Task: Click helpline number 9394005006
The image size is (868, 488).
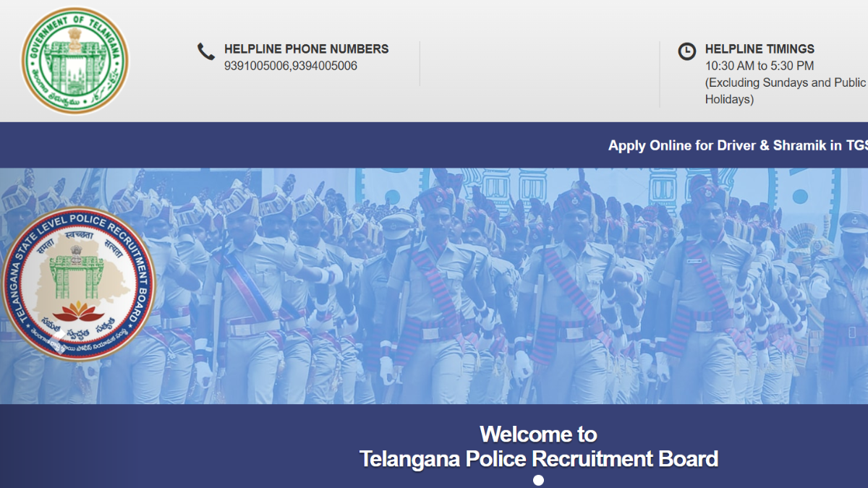Action: click(x=325, y=66)
